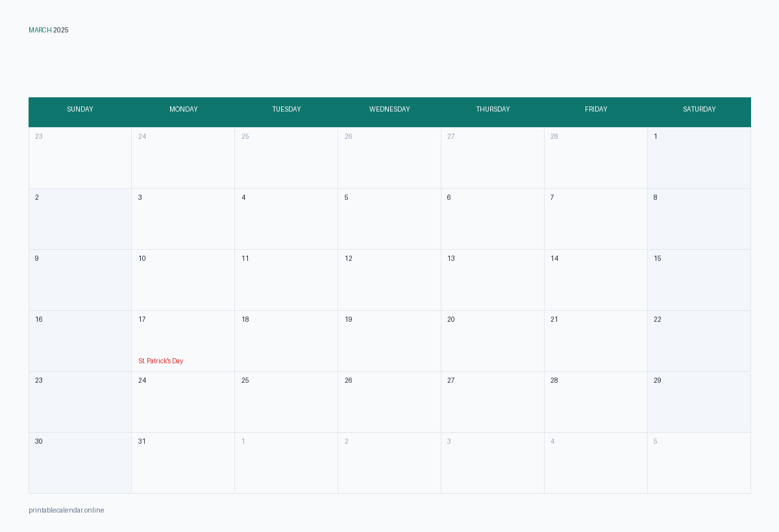This screenshot has width=779, height=532.
Task: Click date number 16
Action: (x=39, y=320)
